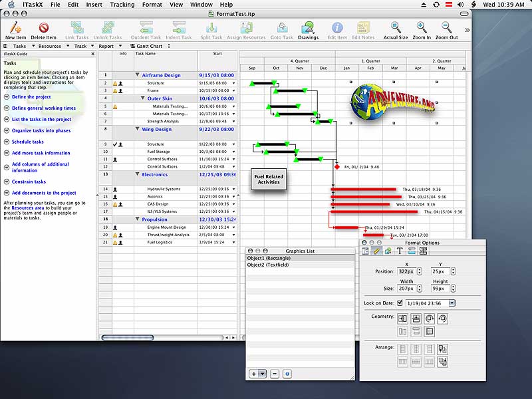Open the Format menu
This screenshot has height=399, width=532.
point(152,5)
